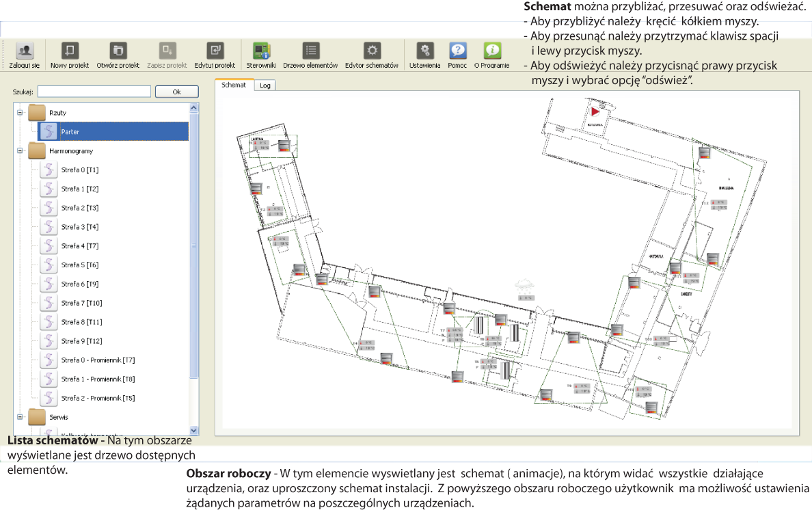This screenshot has height=510, width=812.
Task: Select Strefa 0 - Promiennik [T7]
Action: 98,360
